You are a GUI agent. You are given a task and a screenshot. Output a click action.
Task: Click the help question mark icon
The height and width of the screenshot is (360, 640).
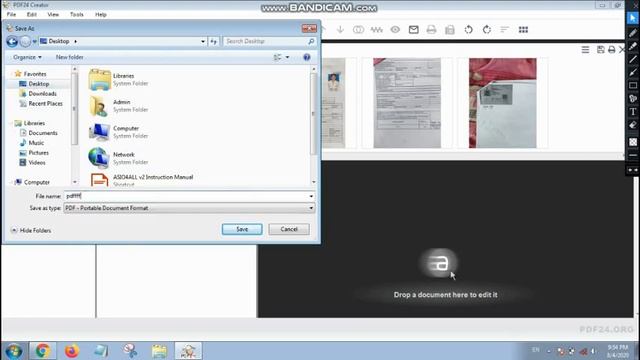coord(307,57)
